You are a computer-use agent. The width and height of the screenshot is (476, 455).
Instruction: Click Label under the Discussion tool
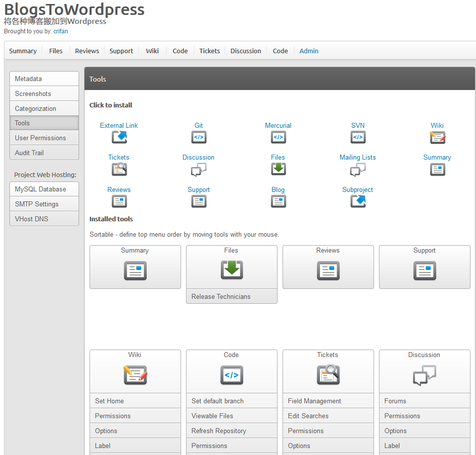(425, 446)
